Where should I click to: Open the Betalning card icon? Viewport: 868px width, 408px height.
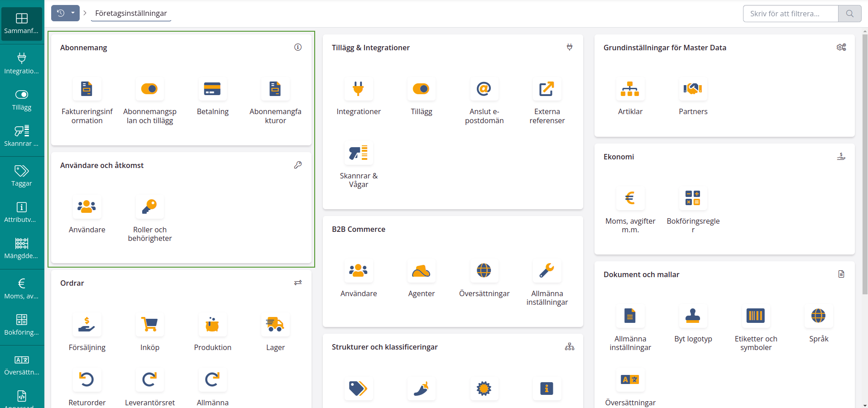212,89
